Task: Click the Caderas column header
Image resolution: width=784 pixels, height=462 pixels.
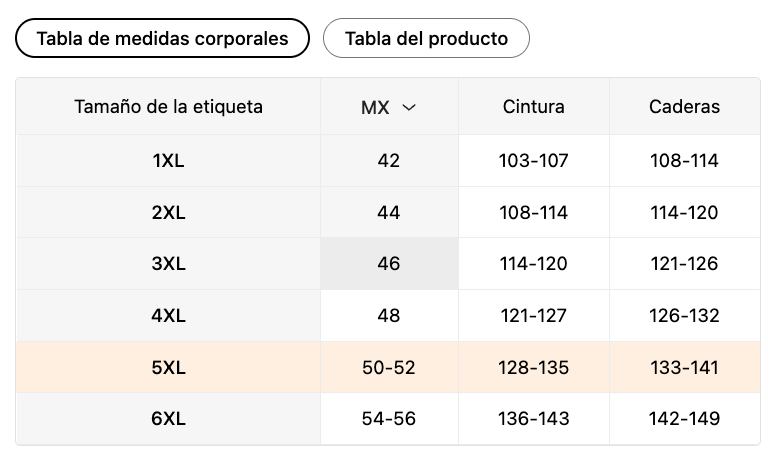Action: [x=684, y=107]
